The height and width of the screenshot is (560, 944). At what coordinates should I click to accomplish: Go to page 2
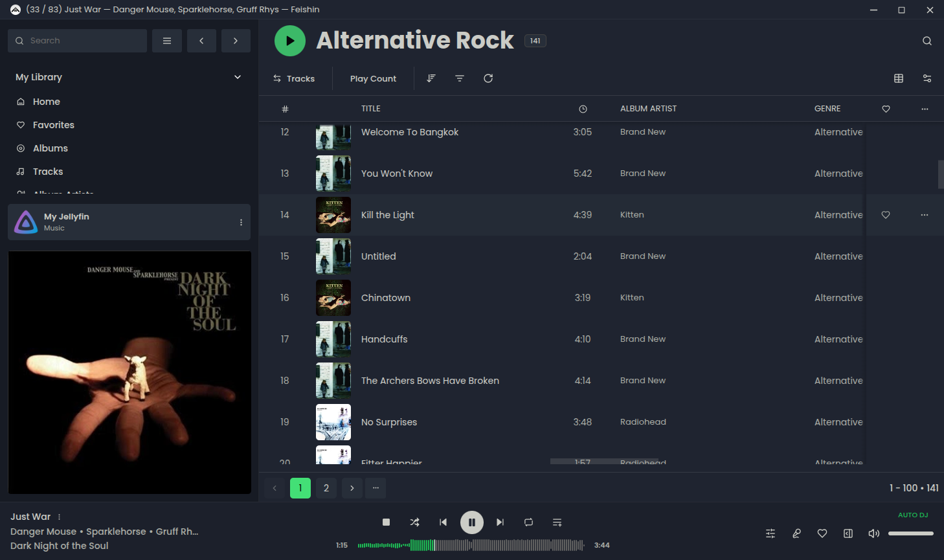click(x=326, y=488)
